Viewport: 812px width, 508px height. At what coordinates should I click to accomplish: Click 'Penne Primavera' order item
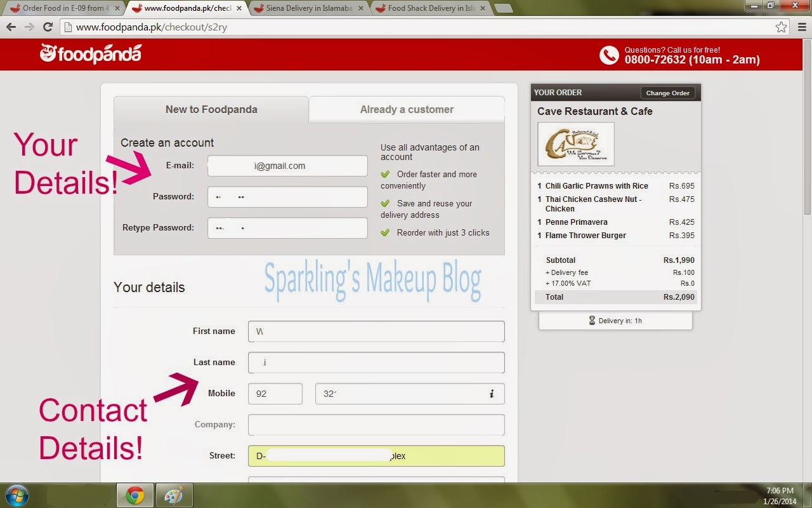pos(577,222)
